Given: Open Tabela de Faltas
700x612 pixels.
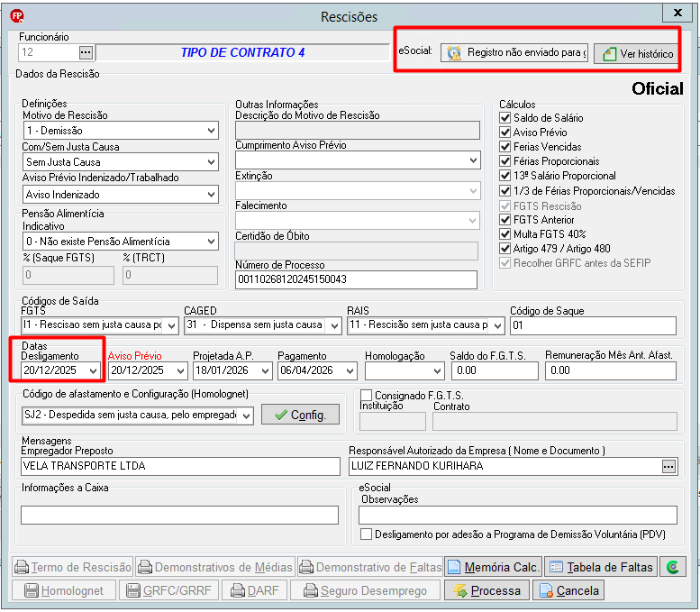Looking at the screenshot, I should [601, 567].
